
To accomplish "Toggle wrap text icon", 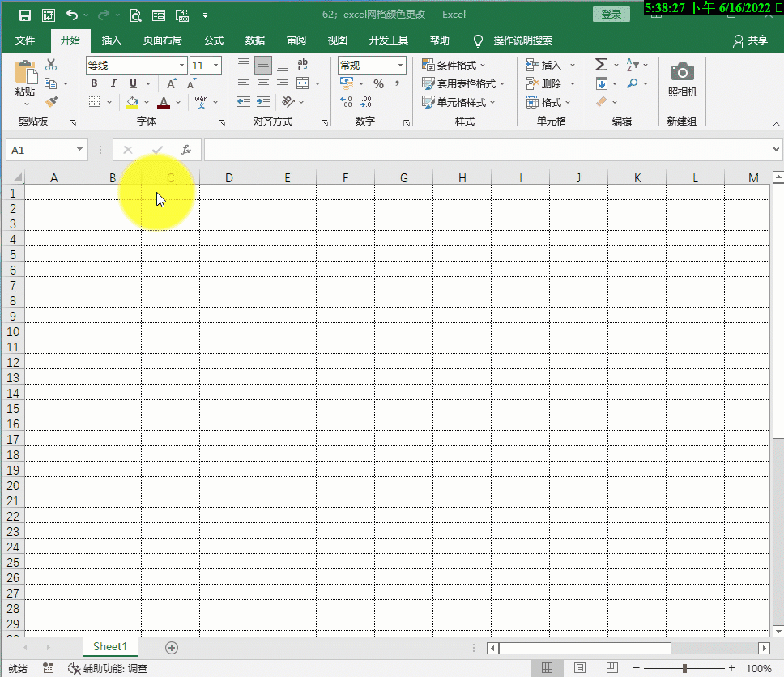I will coord(302,65).
